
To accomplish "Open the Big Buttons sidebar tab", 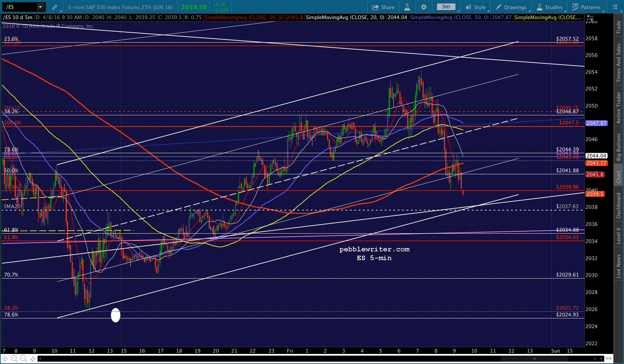I will pyautogui.click(x=619, y=147).
